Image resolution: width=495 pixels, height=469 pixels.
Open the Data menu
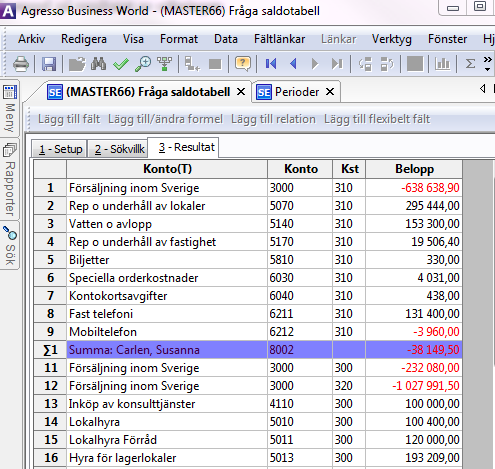coord(226,39)
